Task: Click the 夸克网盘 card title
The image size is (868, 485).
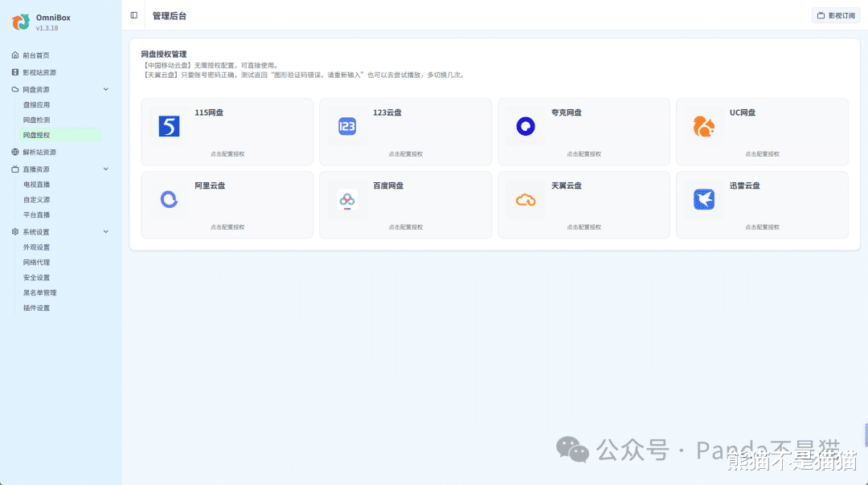Action: [567, 112]
